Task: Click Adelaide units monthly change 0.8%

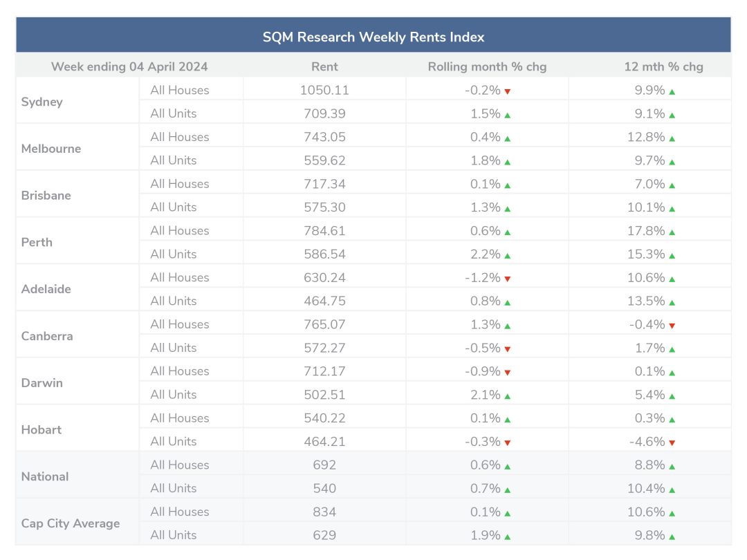Action: pyautogui.click(x=486, y=301)
